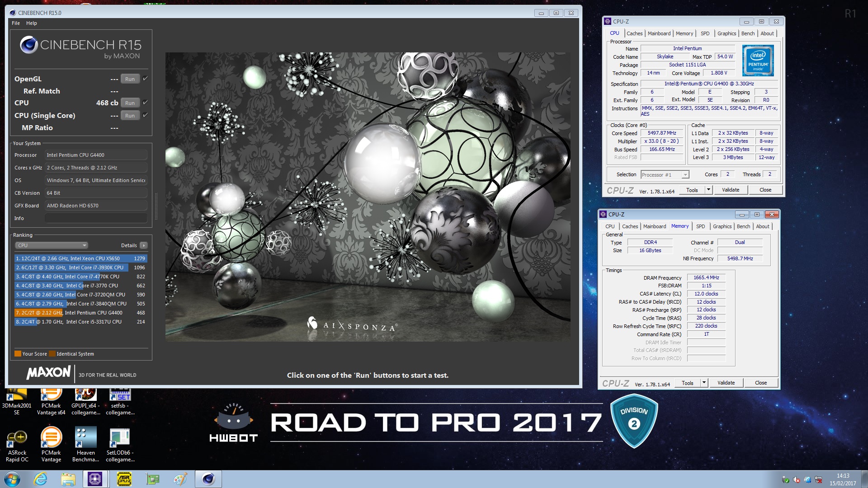Screen dimensions: 868x488
Task: Open Ranking CPU dropdown
Action: [x=52, y=245]
